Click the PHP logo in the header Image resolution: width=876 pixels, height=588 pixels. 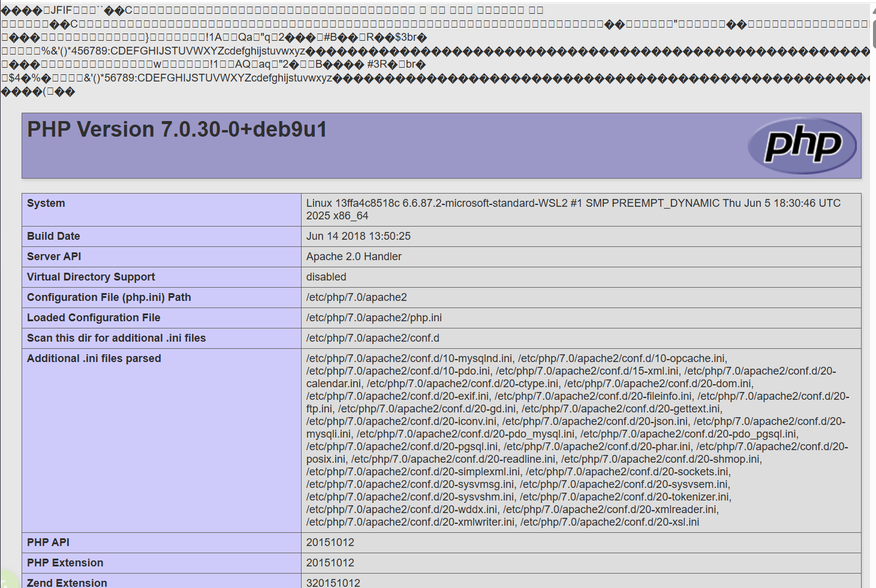point(802,146)
